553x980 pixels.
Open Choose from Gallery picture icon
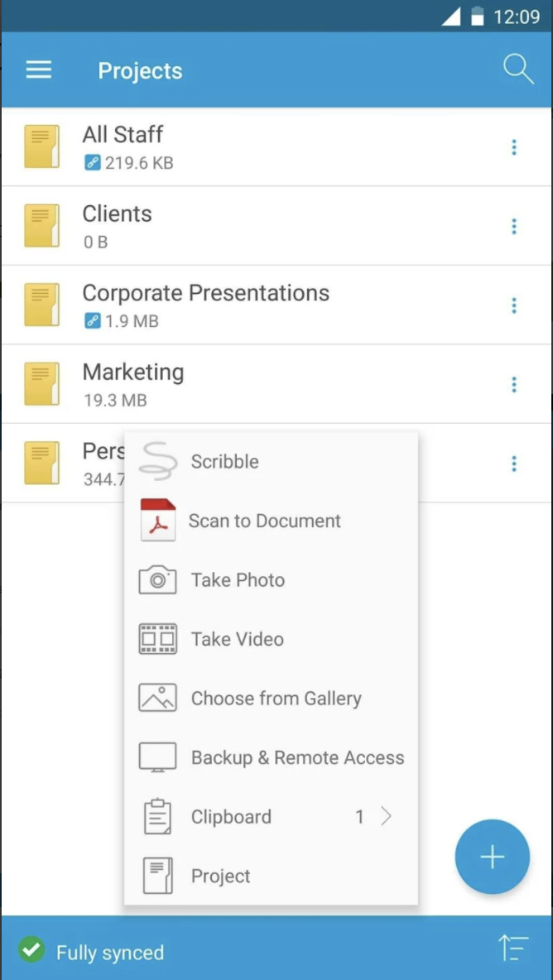click(x=157, y=697)
